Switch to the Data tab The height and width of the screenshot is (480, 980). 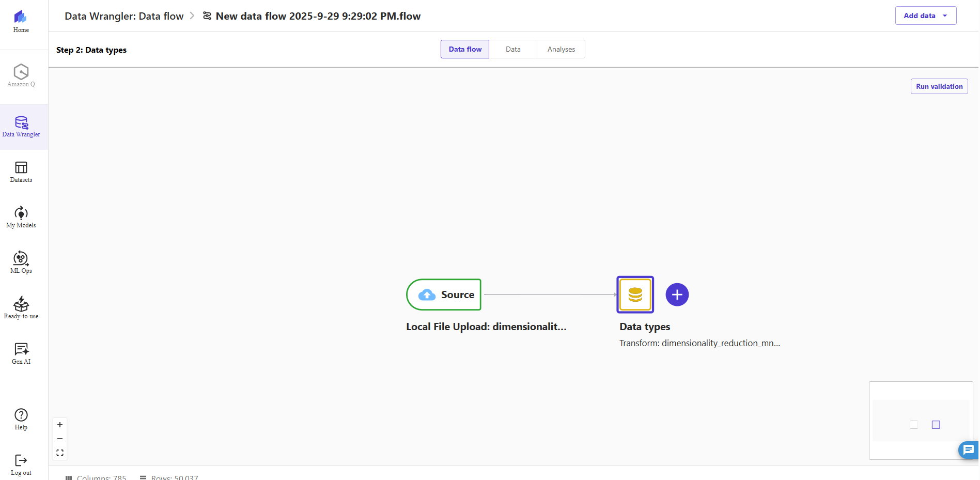(x=512, y=49)
